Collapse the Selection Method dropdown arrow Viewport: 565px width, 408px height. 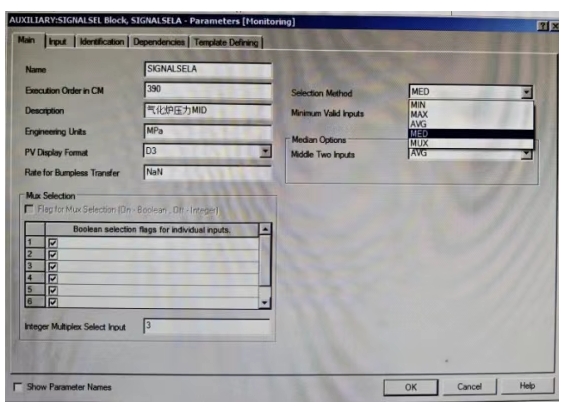click(x=526, y=92)
